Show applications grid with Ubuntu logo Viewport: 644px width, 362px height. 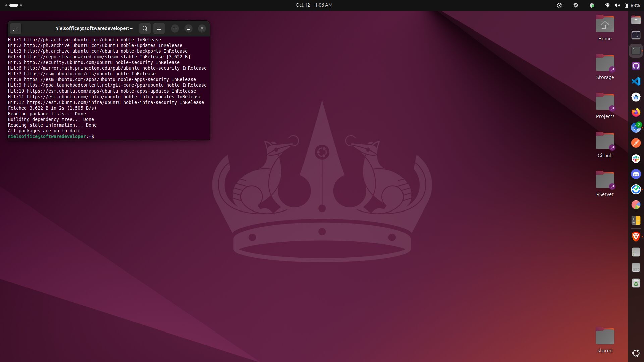point(636,353)
